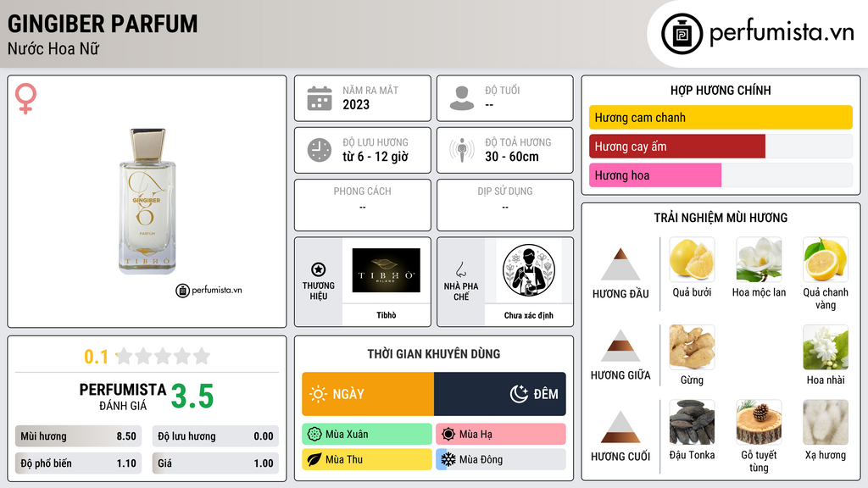Click the Trải nghiệm mùi hương heading

pos(721,218)
